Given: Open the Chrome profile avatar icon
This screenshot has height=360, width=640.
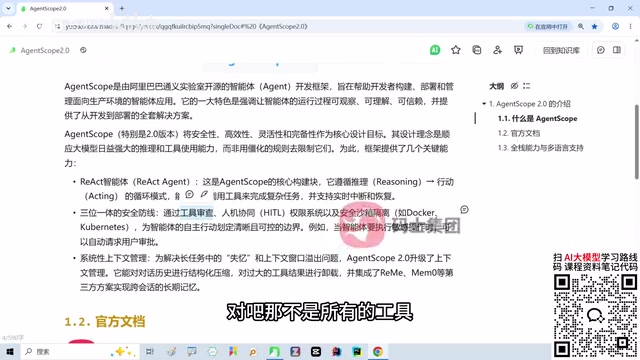Looking at the screenshot, I should (615, 27).
